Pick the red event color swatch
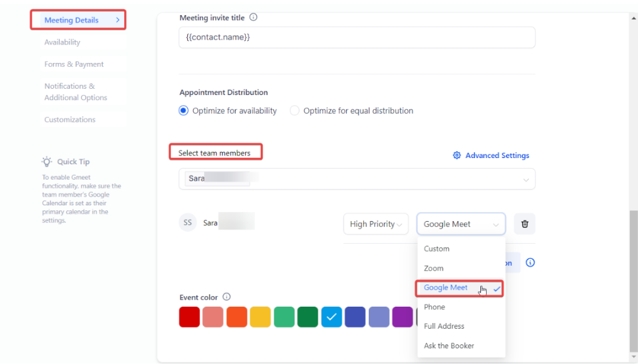Viewport: 638px width, 364px height. [x=190, y=317]
